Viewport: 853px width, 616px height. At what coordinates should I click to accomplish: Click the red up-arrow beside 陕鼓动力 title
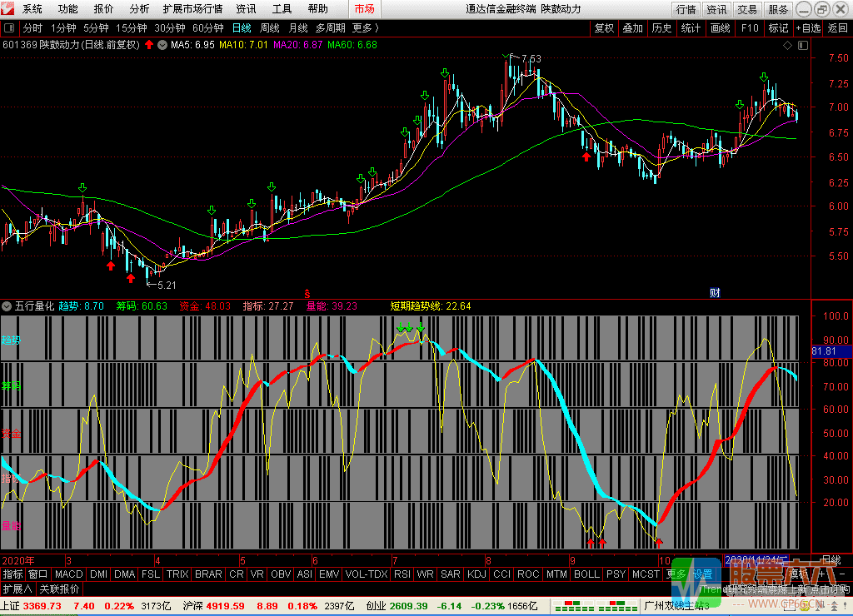pyautogui.click(x=149, y=45)
